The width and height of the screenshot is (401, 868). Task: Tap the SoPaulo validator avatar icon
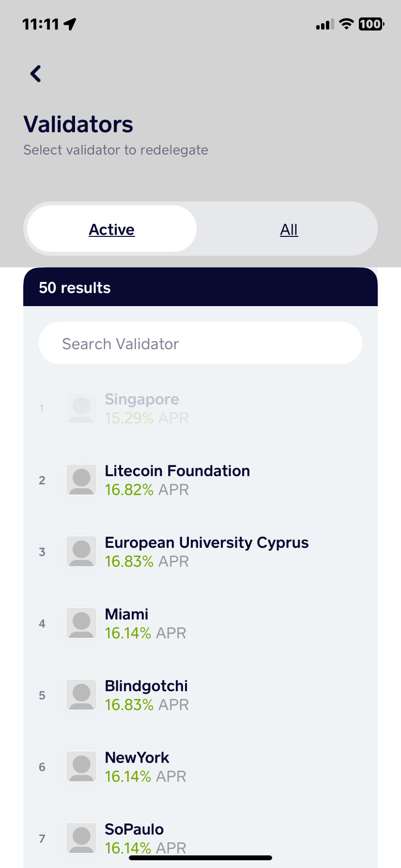tap(81, 838)
